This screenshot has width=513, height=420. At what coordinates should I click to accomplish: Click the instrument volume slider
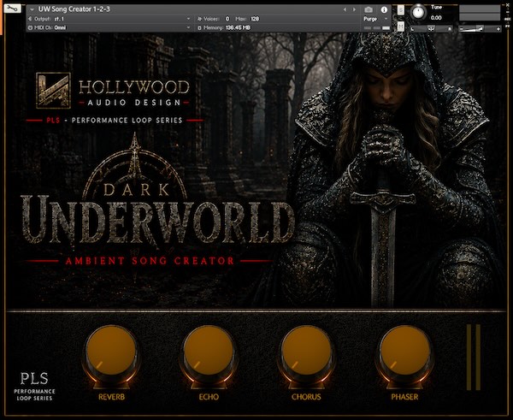[x=480, y=29]
